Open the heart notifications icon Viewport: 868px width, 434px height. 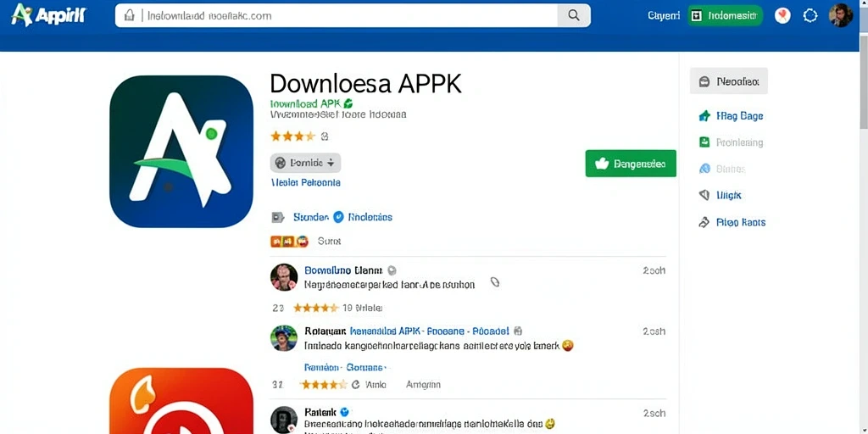tap(782, 15)
